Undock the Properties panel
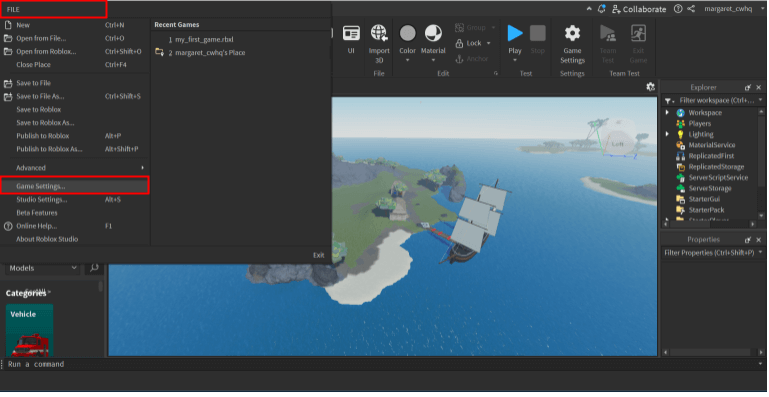 [747, 239]
